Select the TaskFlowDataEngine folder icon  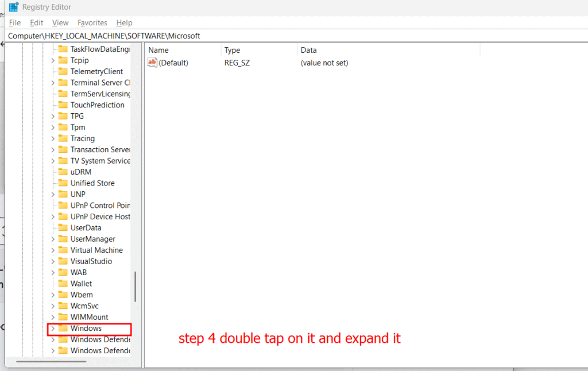click(x=63, y=49)
